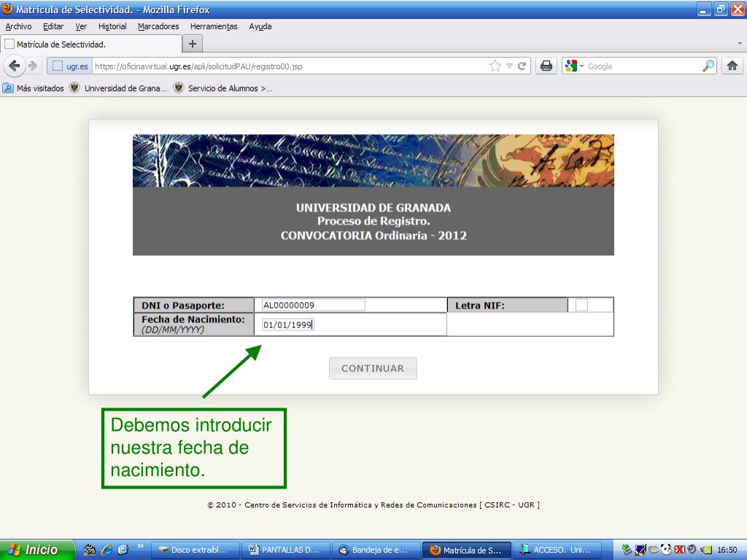747x560 pixels.
Task: Click the third quick launch icon
Action: pos(123,550)
